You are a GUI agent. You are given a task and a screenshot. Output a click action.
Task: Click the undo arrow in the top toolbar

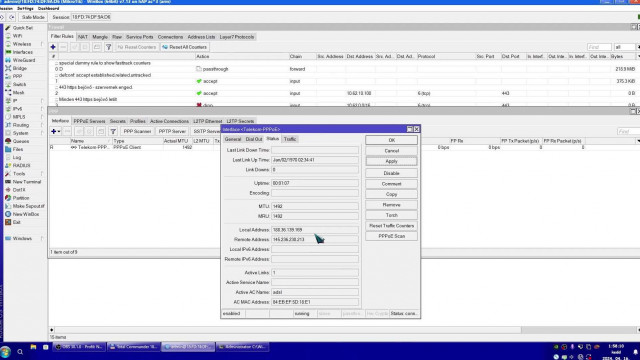2,17
